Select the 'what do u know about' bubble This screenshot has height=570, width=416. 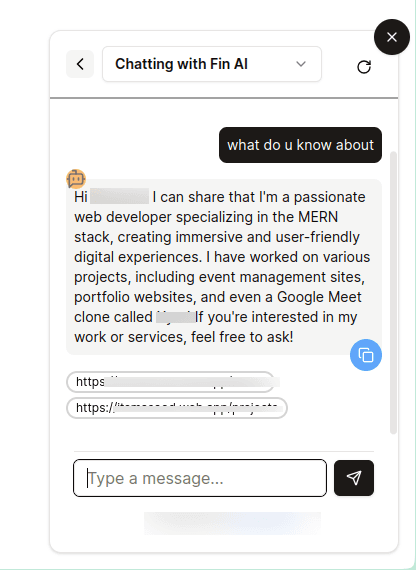pyautogui.click(x=300, y=145)
